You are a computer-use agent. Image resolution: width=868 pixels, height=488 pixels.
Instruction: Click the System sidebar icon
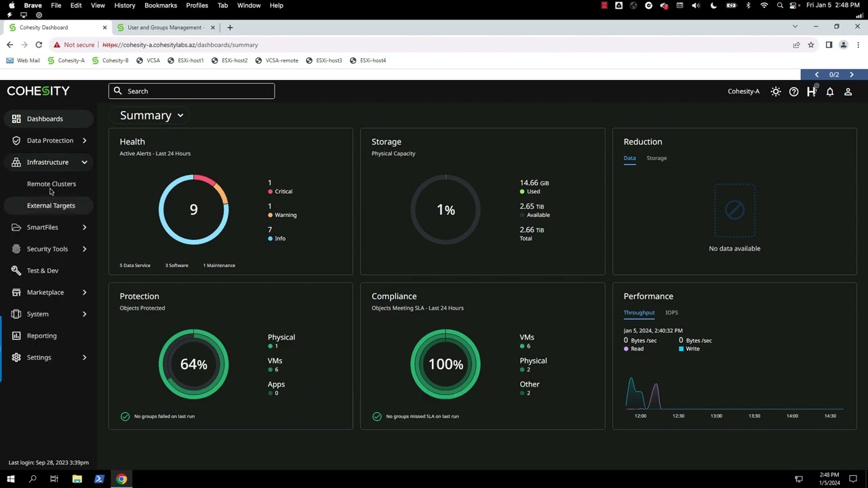coord(16,314)
